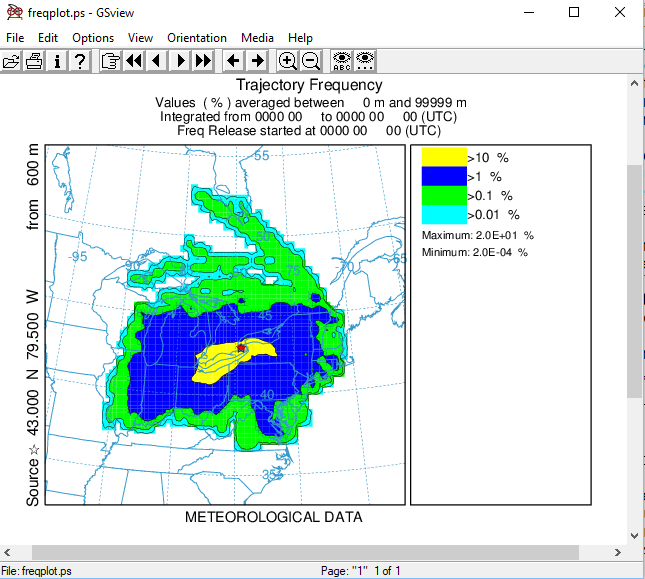This screenshot has height=579, width=645.
Task: Click the vertical scrollbar down arrow
Action: 635,535
